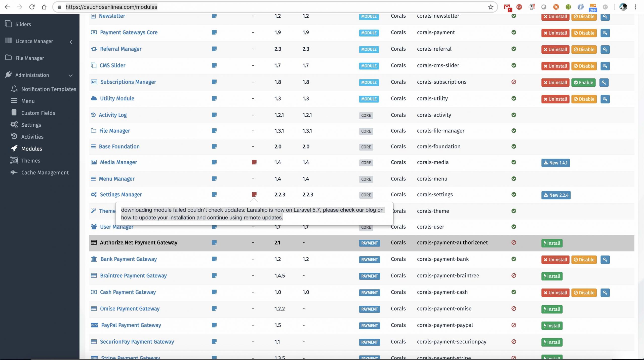Image resolution: width=644 pixels, height=360 pixels.
Task: Click the update failed tooltip message
Action: pyautogui.click(x=254, y=213)
